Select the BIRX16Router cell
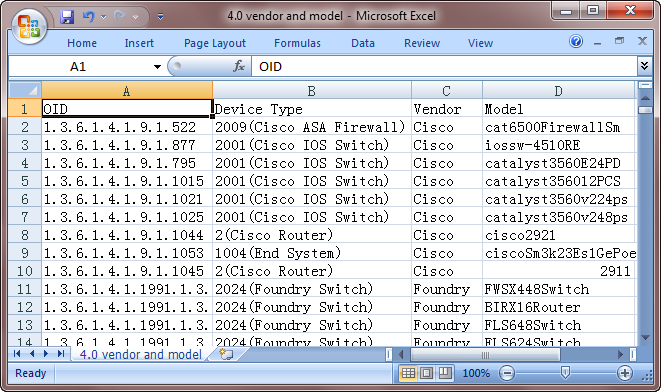The height and width of the screenshot is (392, 661). tap(558, 307)
